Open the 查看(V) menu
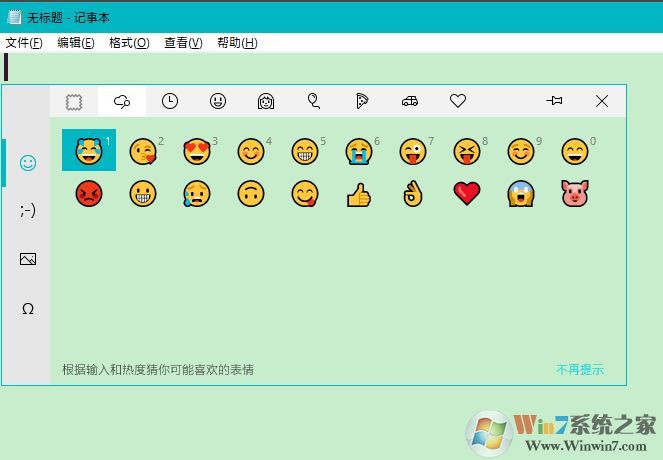 pos(183,43)
